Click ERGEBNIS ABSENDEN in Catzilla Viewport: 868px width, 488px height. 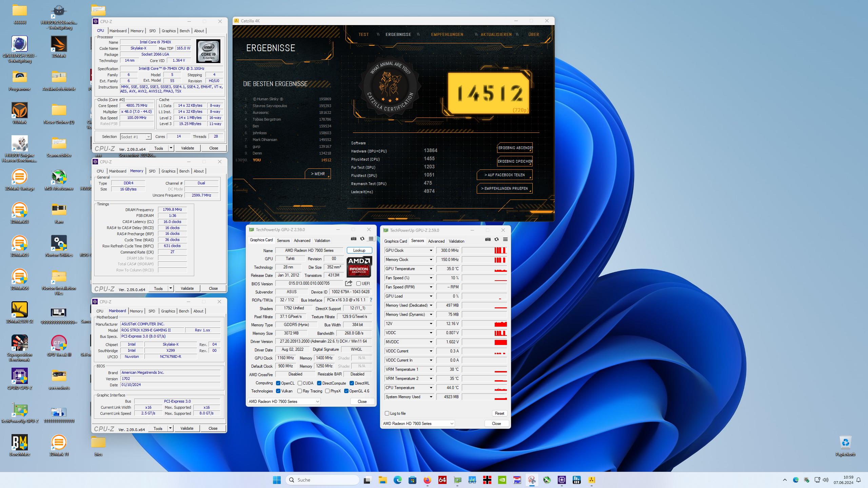515,148
